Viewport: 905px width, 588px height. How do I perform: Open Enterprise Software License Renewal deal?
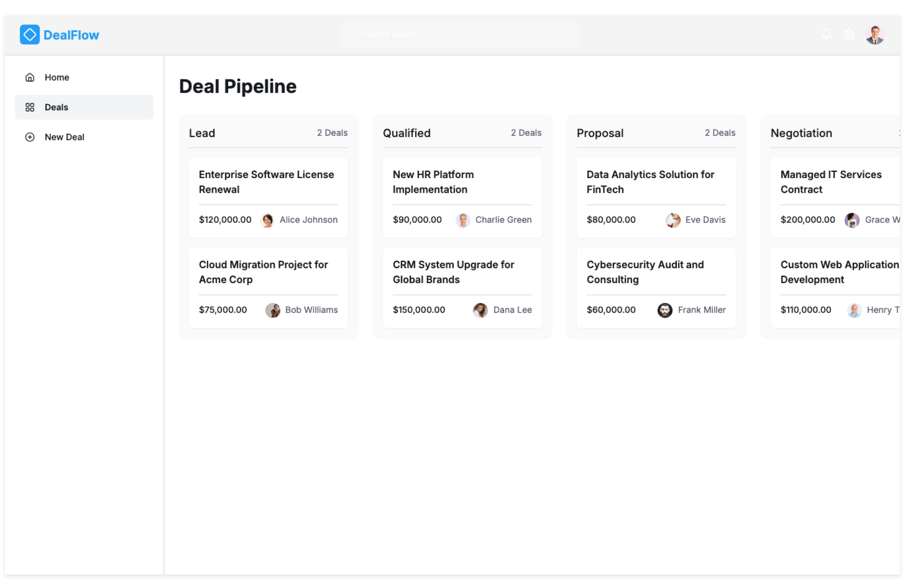(x=266, y=182)
